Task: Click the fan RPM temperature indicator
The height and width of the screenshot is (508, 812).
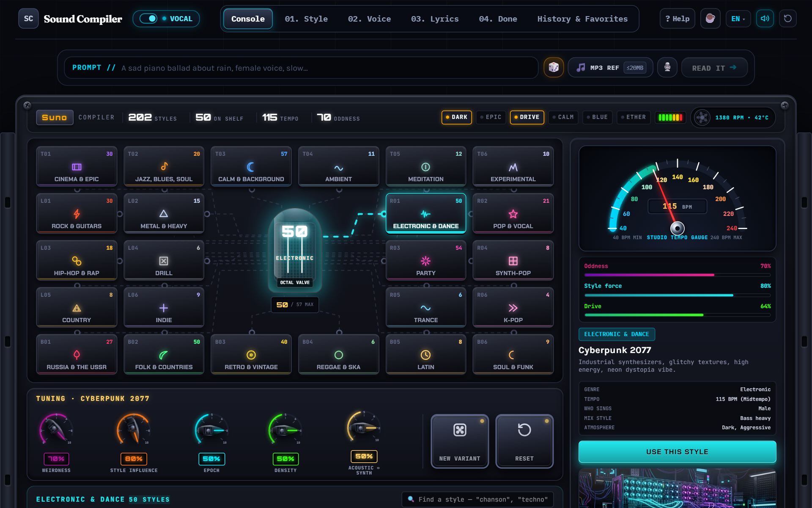Action: [x=733, y=117]
